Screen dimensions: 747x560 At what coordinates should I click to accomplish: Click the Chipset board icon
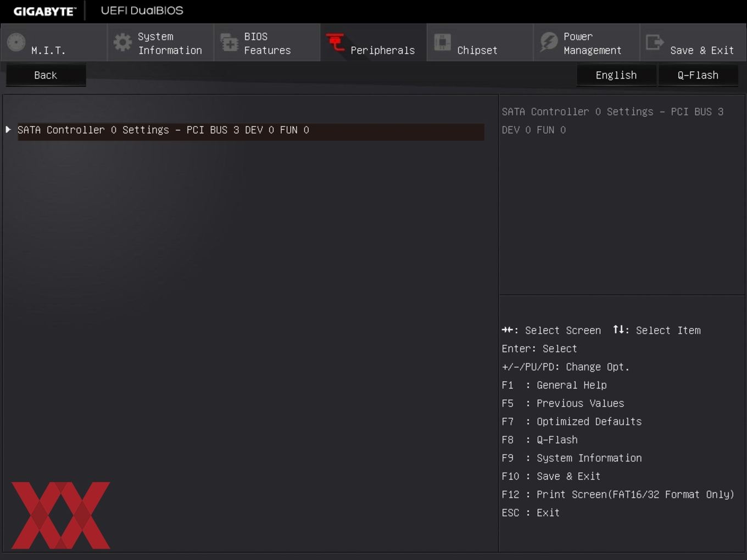point(442,42)
